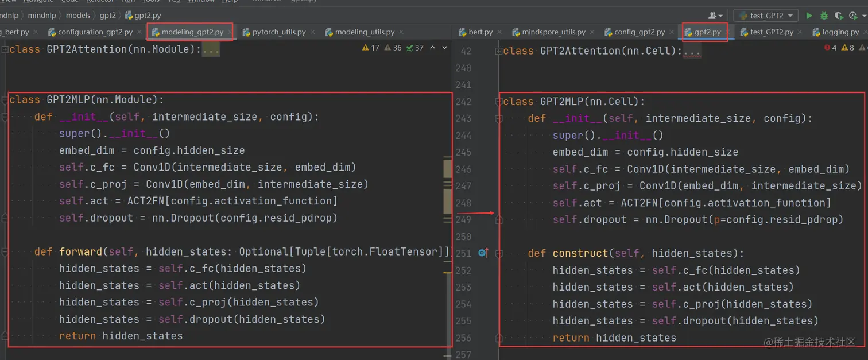Open the test_GPT2 run configuration dropdown

[x=766, y=16]
